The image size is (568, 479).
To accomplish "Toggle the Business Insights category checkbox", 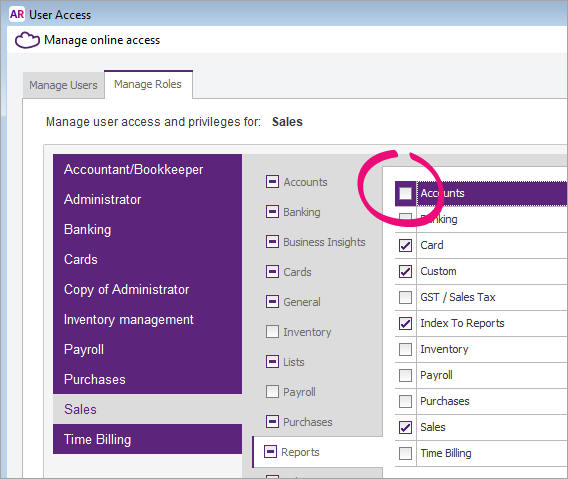I will 272,242.
